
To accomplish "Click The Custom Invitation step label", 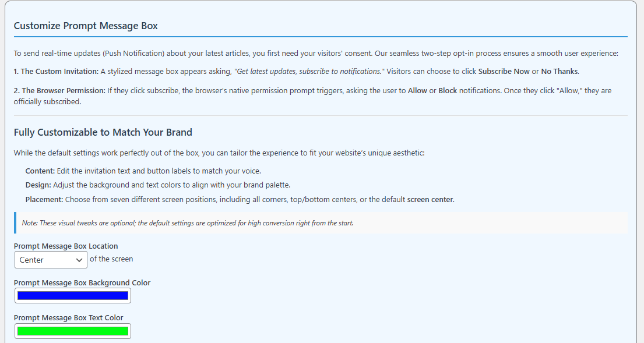I will [x=57, y=72].
